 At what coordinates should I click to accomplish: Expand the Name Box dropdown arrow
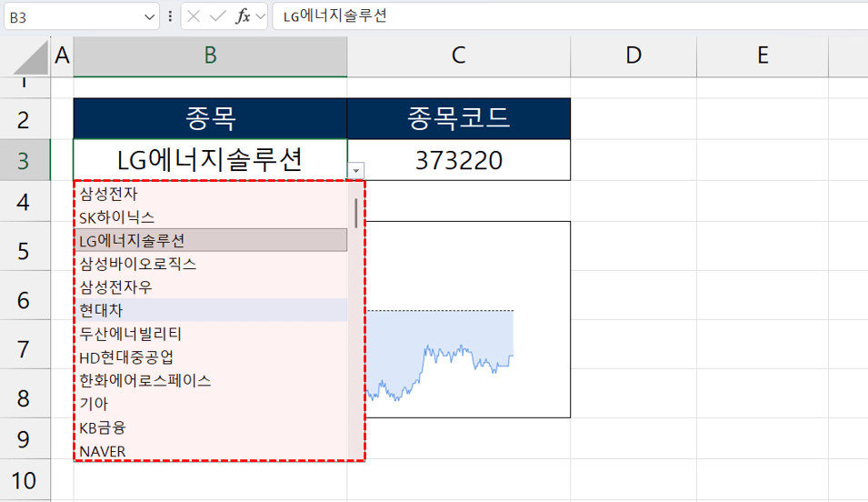point(149,17)
